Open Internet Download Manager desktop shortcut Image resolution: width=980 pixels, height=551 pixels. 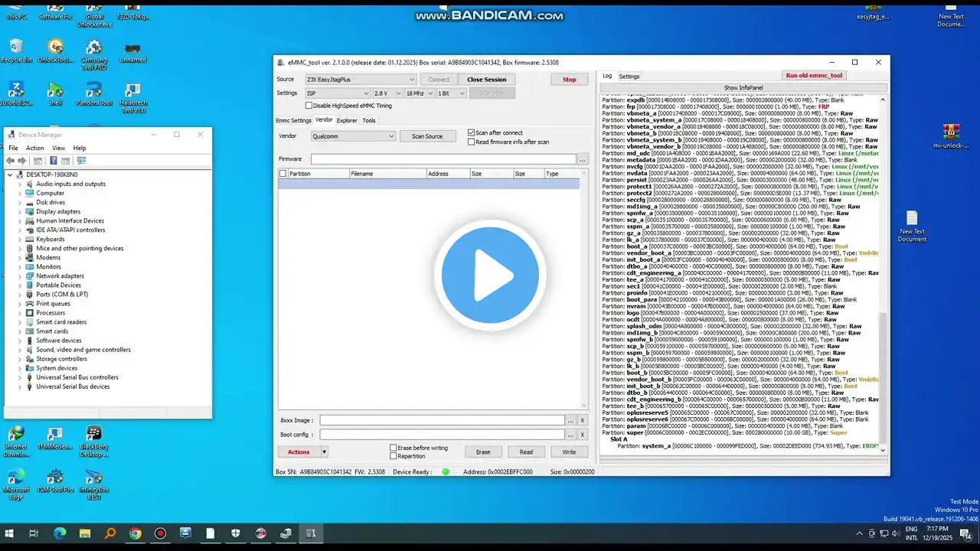16,442
